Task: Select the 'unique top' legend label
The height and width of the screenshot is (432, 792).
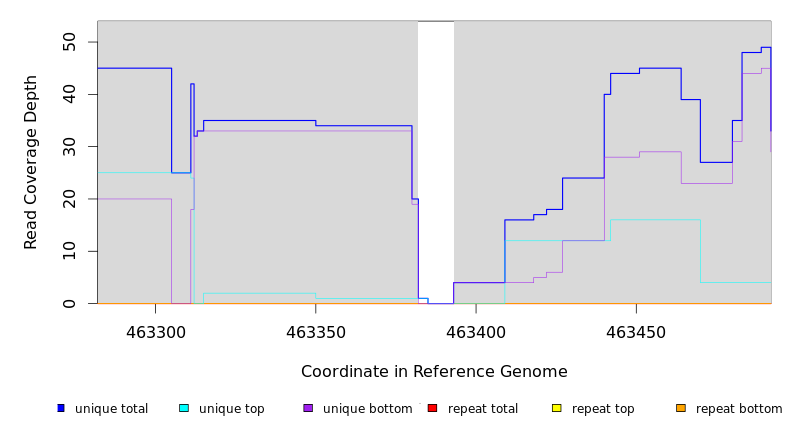Action: coord(231,409)
